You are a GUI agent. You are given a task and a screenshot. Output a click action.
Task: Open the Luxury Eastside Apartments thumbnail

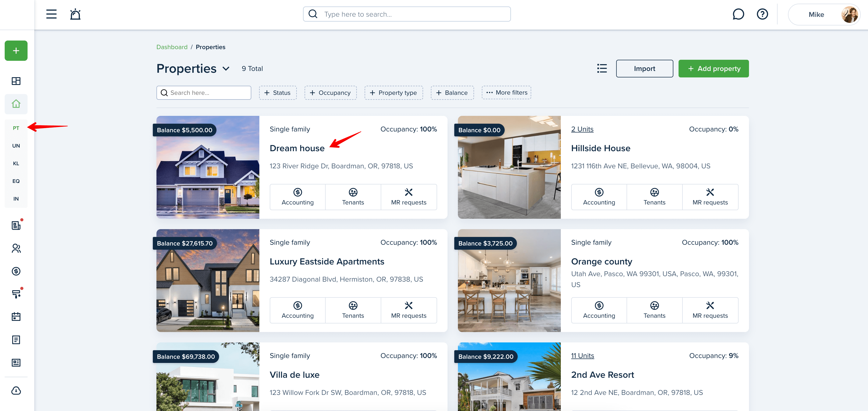click(208, 281)
